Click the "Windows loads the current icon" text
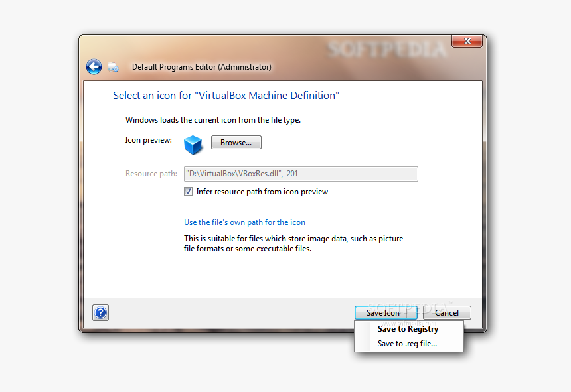The width and height of the screenshot is (571, 392). pos(213,120)
